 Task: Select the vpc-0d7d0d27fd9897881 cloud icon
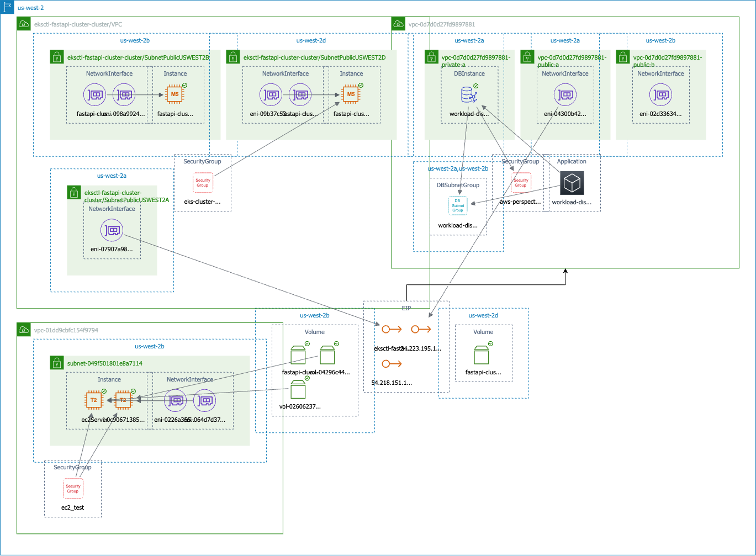[x=398, y=24]
